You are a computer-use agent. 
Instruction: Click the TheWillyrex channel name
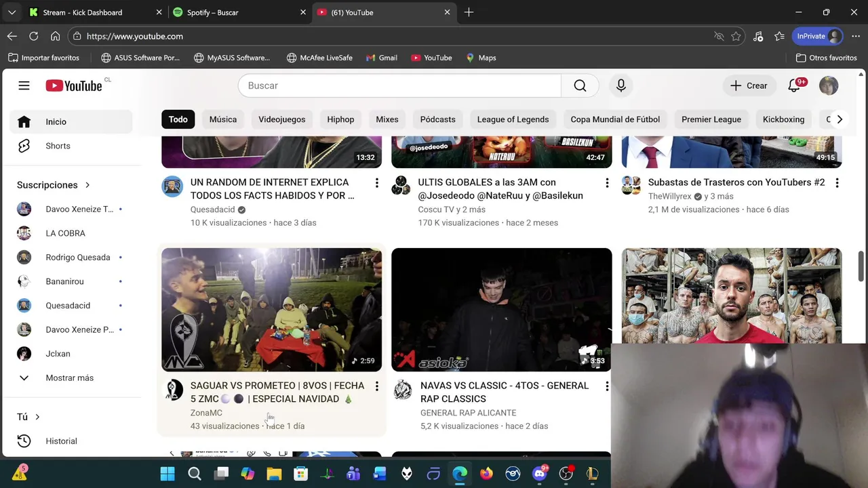670,197
